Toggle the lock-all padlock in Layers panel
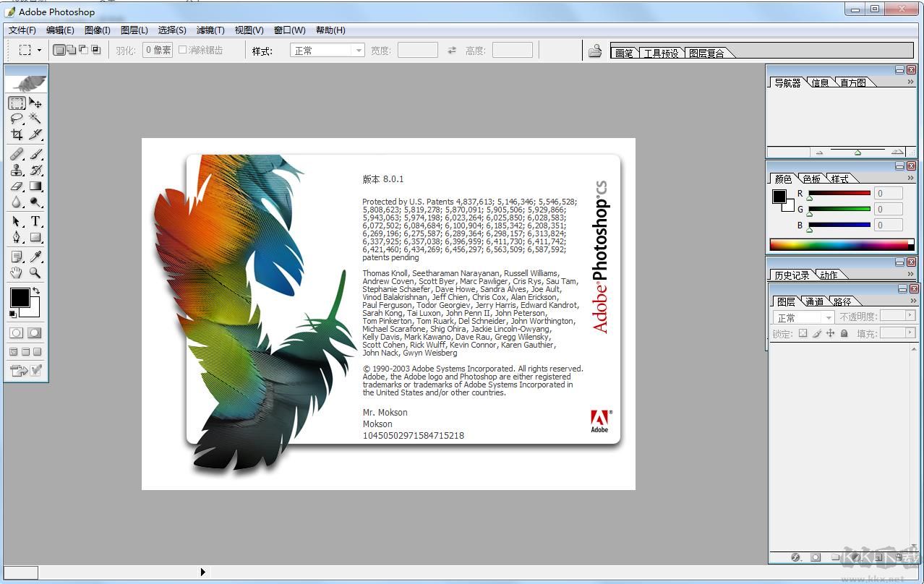 844,333
